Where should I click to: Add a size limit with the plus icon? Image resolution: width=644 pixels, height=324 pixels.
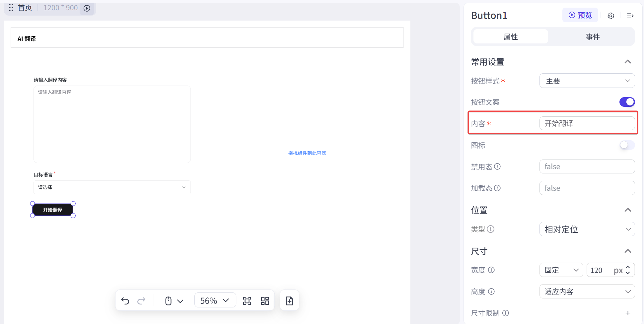(x=628, y=313)
